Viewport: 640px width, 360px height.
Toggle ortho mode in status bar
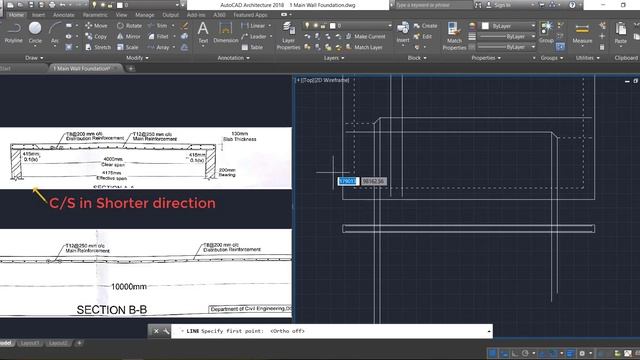click(514, 353)
